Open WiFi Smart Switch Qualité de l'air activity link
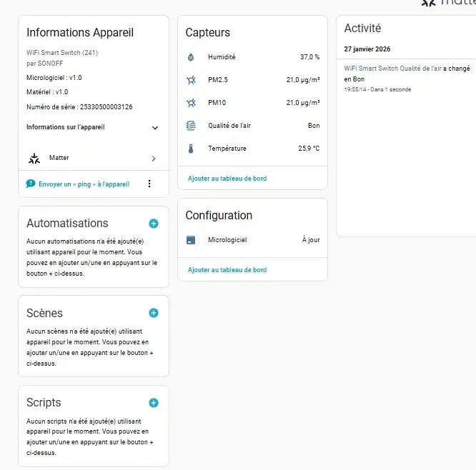 point(392,69)
